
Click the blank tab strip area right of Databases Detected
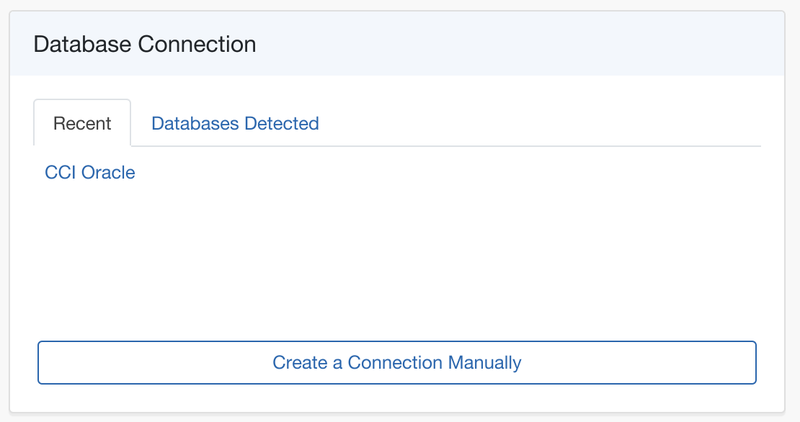coord(541,123)
